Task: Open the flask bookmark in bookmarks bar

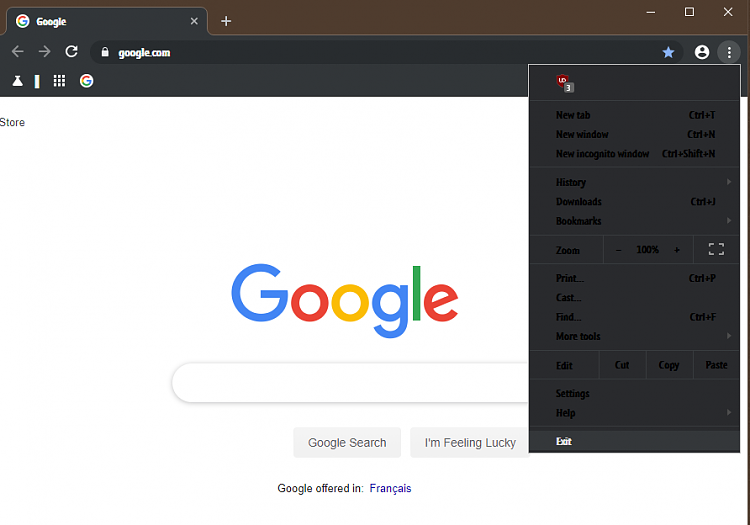Action: click(x=18, y=81)
